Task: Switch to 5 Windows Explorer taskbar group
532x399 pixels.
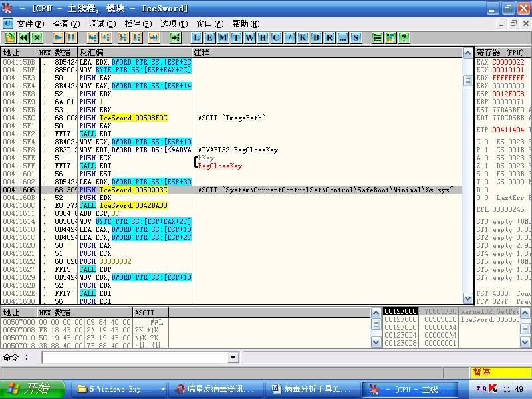Action: click(x=118, y=389)
